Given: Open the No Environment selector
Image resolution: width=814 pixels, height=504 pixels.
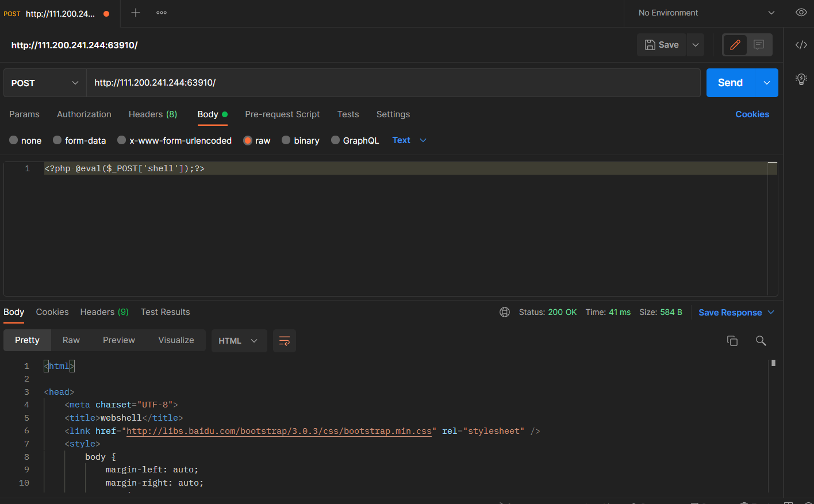Looking at the screenshot, I should [707, 13].
